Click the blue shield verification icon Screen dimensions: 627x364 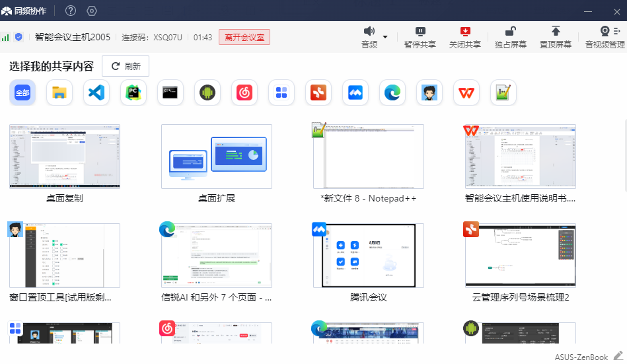[x=18, y=37]
